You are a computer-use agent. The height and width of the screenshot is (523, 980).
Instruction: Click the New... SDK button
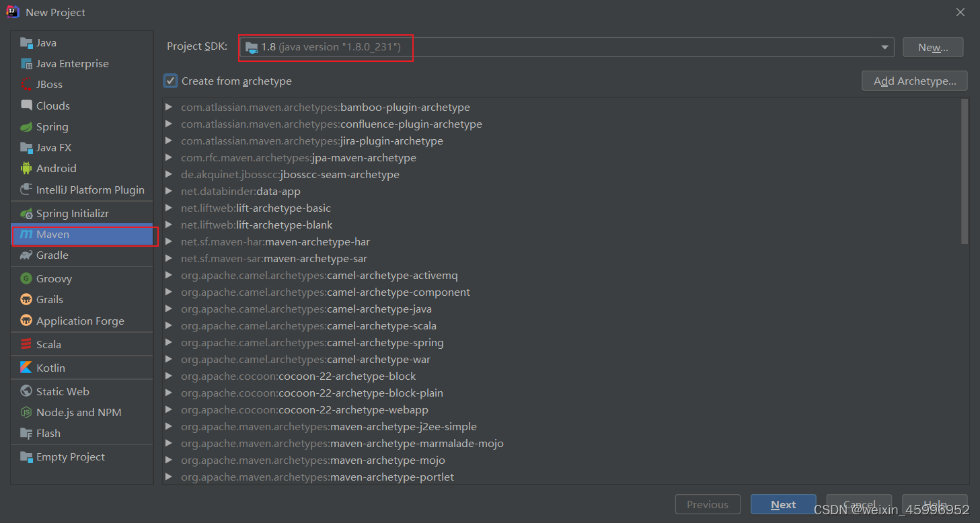(933, 47)
